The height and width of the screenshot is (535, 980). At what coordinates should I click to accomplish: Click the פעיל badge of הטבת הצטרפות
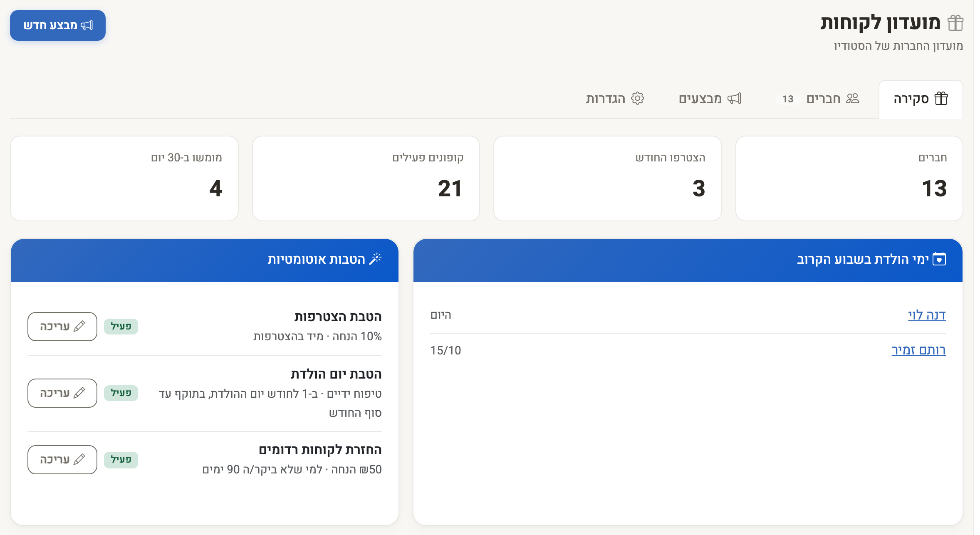[x=121, y=327]
